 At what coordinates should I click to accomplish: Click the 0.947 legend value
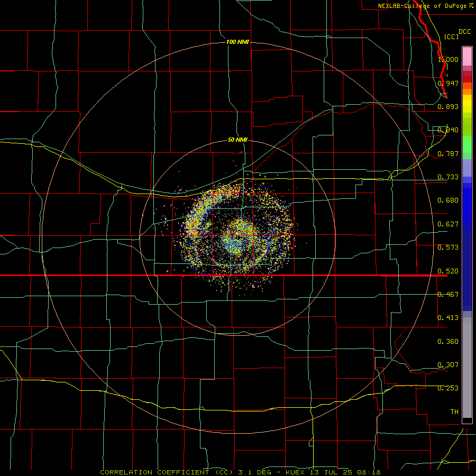click(x=448, y=83)
